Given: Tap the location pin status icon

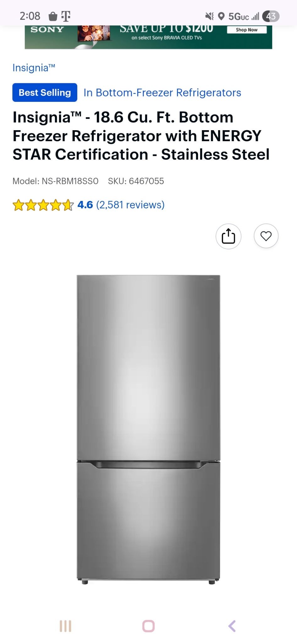Looking at the screenshot, I should [x=221, y=16].
